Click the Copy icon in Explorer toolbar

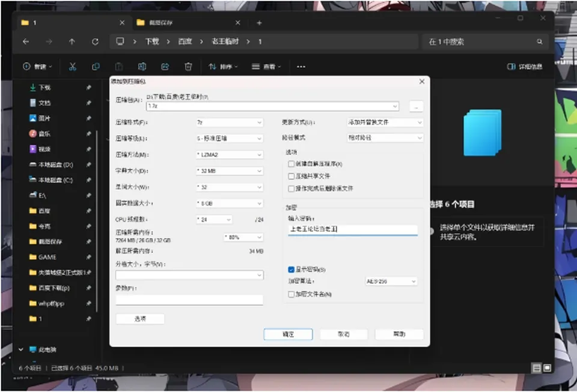pos(96,67)
